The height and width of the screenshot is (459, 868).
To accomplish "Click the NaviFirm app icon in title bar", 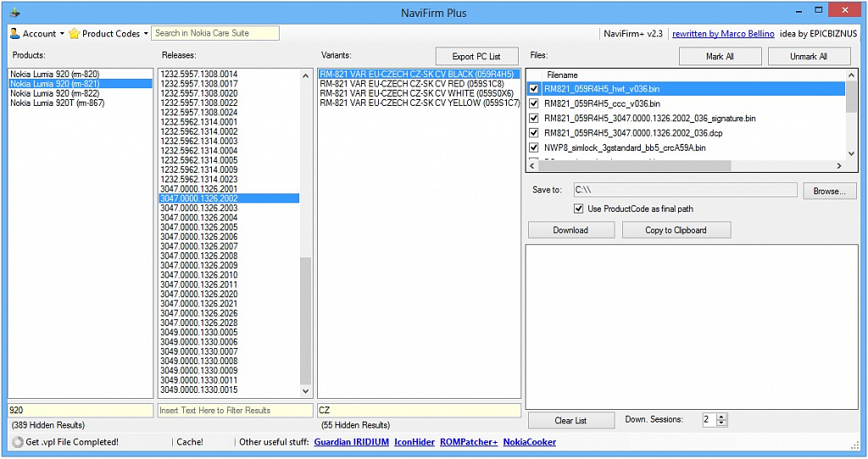I will (x=15, y=12).
